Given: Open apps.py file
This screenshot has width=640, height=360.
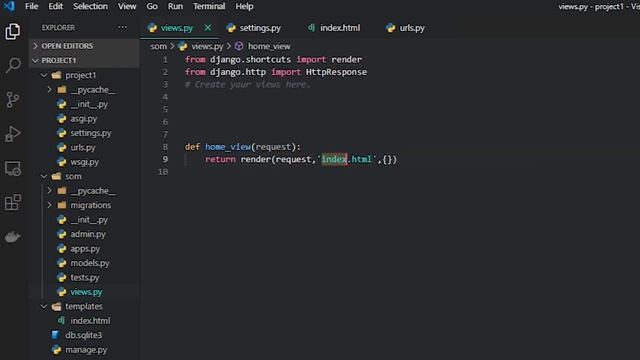Looking at the screenshot, I should [x=85, y=249].
